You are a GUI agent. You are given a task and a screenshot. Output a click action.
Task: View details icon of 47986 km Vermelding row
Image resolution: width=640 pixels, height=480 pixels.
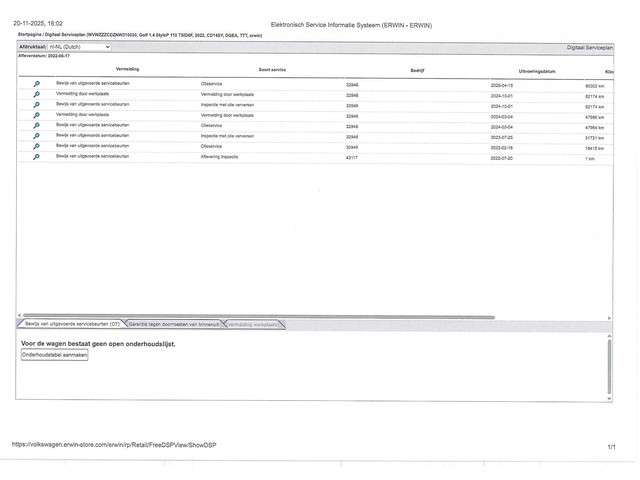[x=37, y=116]
